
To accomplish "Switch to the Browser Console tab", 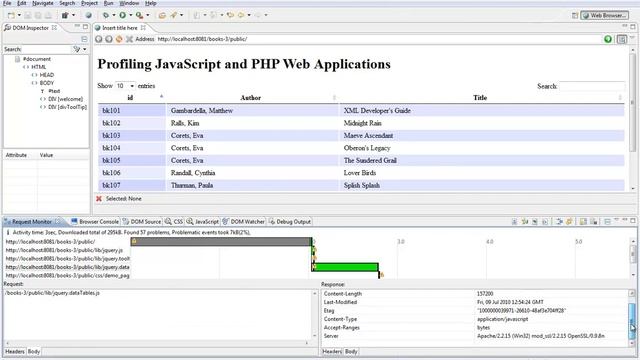I will pos(95,222).
